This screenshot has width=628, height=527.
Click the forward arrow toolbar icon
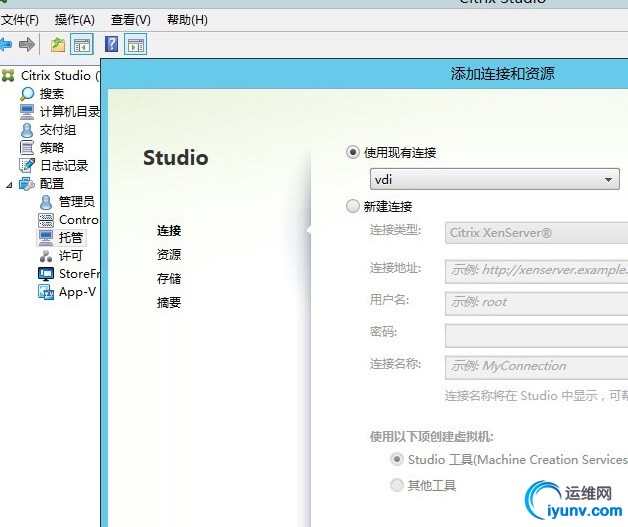pyautogui.click(x=27, y=44)
